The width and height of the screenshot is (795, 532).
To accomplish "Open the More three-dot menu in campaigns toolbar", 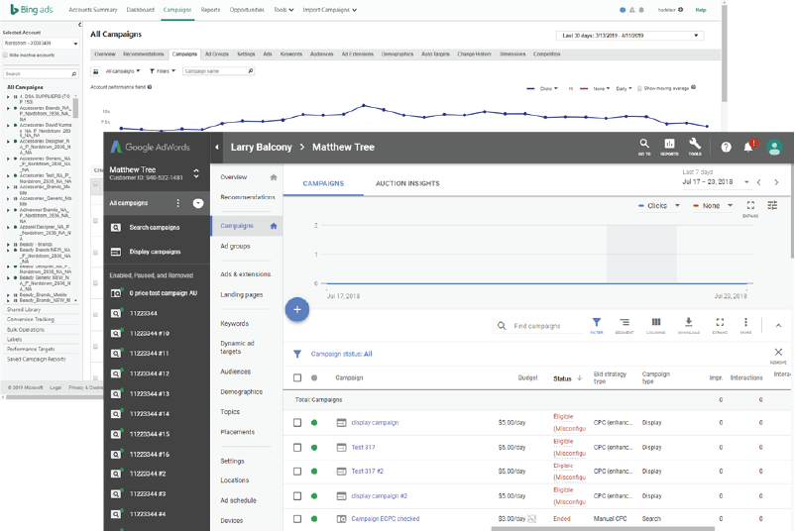I will pos(745,323).
